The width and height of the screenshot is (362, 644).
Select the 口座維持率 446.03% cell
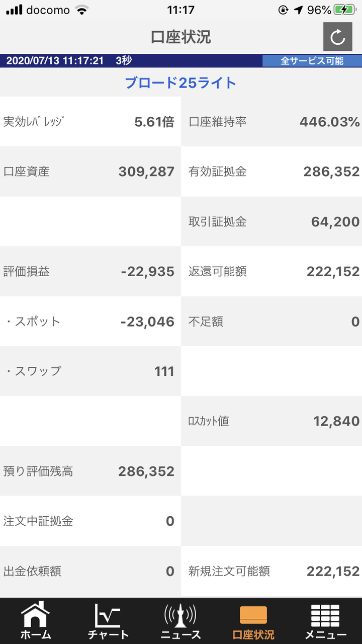[x=271, y=122]
